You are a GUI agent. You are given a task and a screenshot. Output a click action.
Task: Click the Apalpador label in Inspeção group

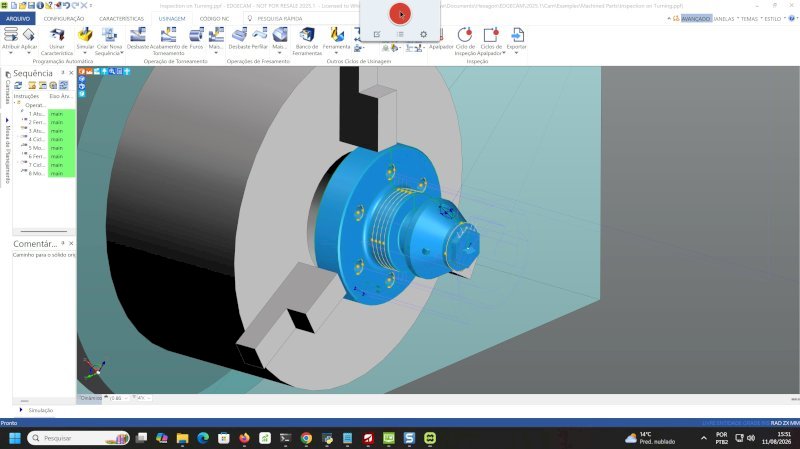(x=441, y=46)
